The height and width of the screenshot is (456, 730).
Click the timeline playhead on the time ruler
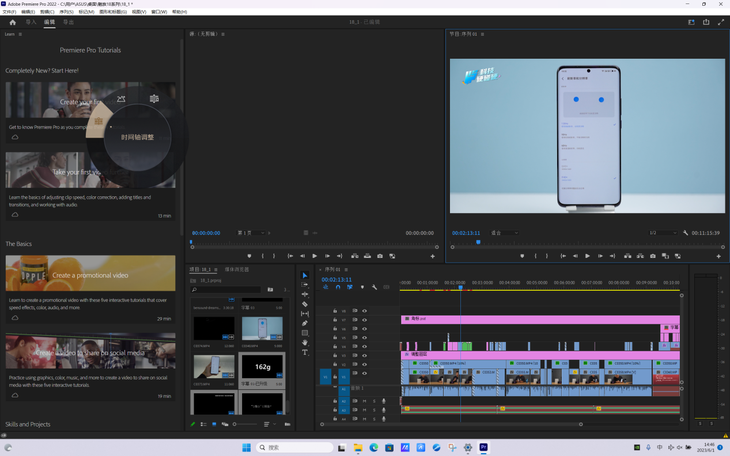pyautogui.click(x=460, y=287)
